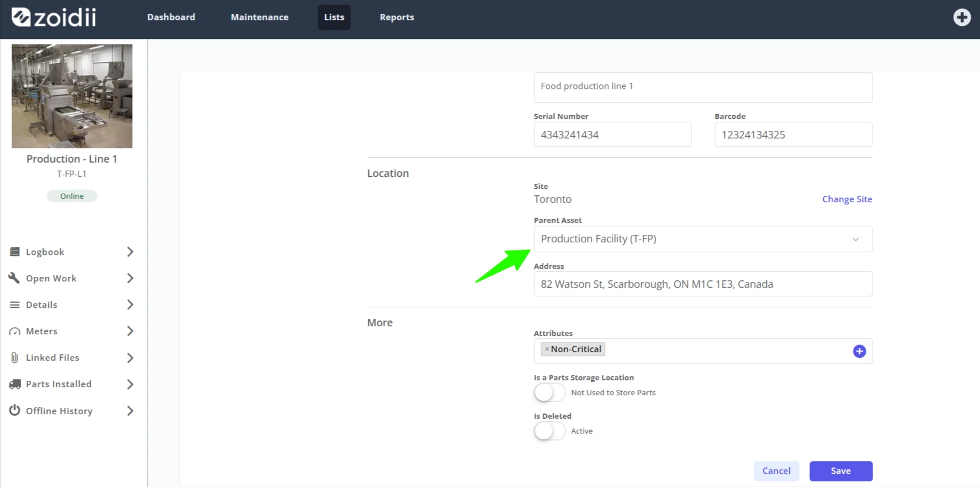Select Parts Installed truck item
The width and height of the screenshot is (980, 487).
click(x=72, y=384)
